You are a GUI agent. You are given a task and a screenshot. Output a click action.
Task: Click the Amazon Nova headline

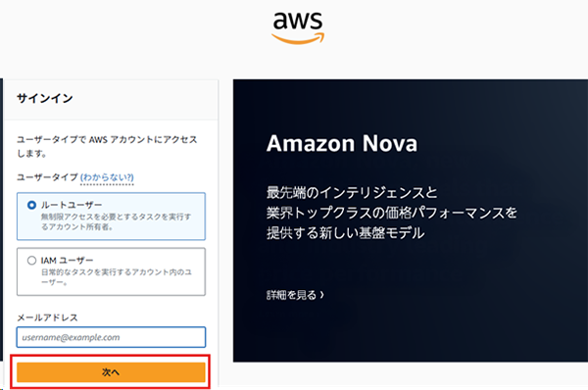[342, 143]
